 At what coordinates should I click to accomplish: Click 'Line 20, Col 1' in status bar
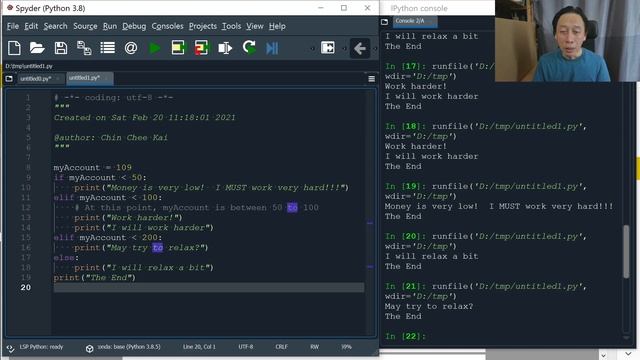tap(199, 347)
